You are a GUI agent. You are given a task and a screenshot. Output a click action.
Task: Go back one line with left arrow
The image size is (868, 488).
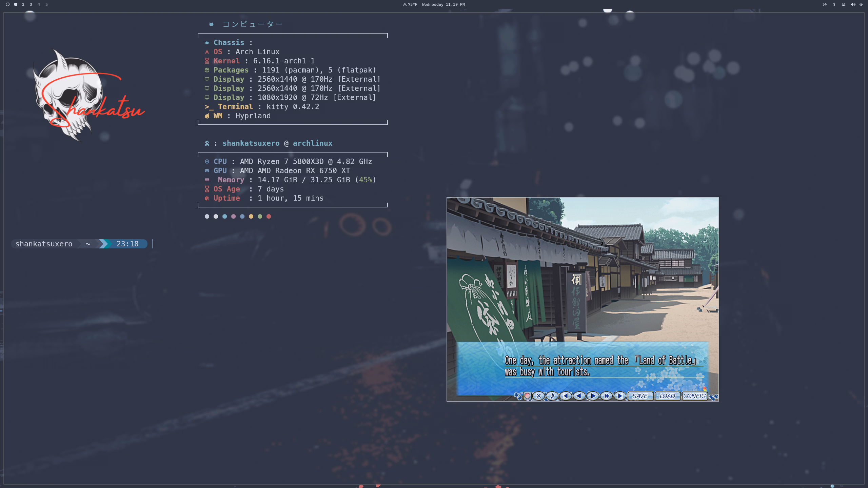pos(579,396)
